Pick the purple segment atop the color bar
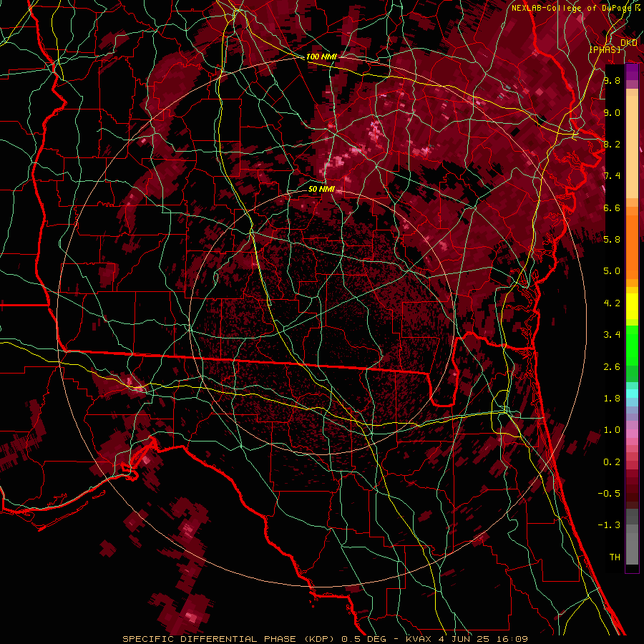 pyautogui.click(x=632, y=72)
